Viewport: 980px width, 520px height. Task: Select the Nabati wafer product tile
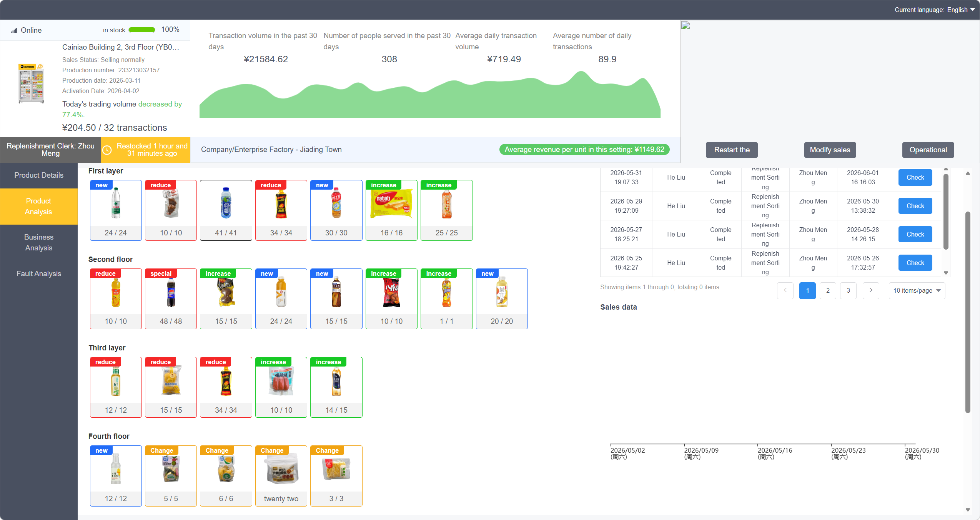(391, 210)
